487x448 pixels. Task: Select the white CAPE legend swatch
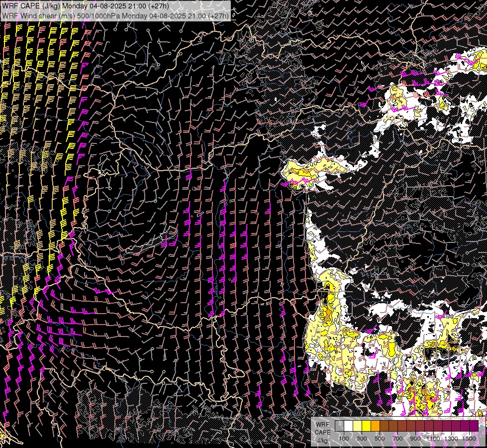(x=349, y=426)
